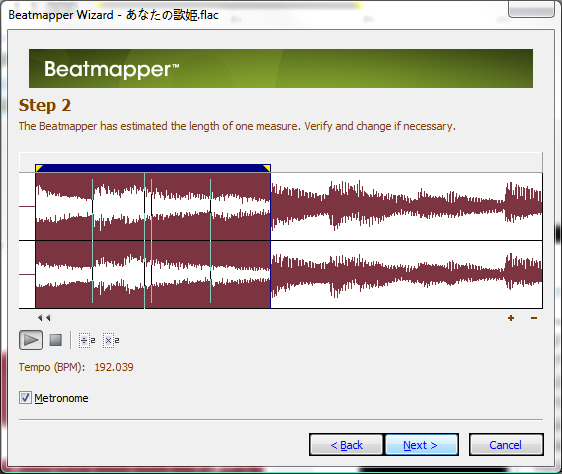The width and height of the screenshot is (562, 474).
Task: Go to the previous step with Back
Action: (346, 445)
